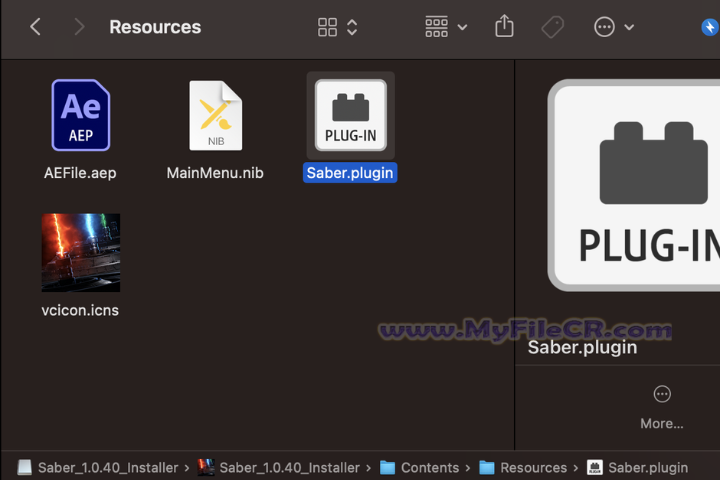Switch to icon grid view
720x480 pixels.
coord(327,27)
